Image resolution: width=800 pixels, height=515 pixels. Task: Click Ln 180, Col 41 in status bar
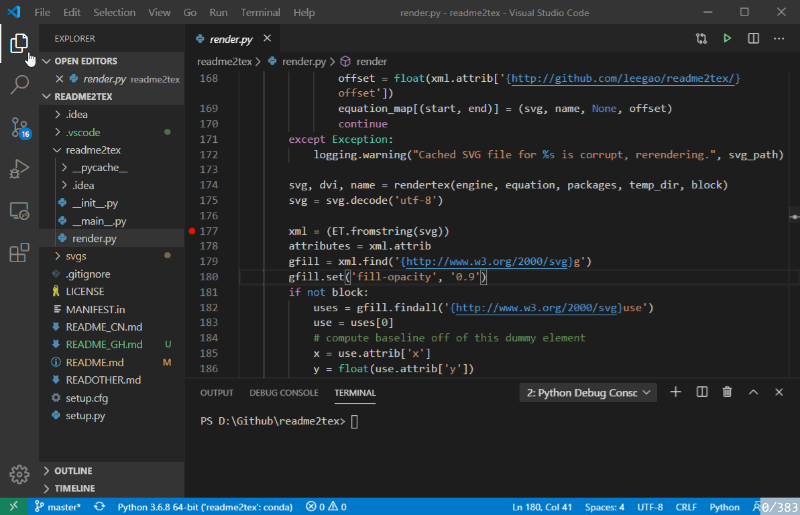coord(542,507)
